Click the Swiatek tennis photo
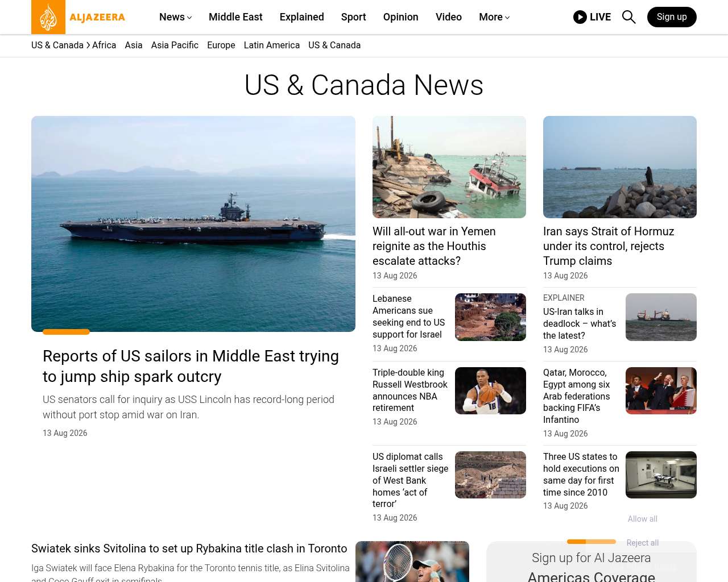The image size is (728, 582). point(412,562)
